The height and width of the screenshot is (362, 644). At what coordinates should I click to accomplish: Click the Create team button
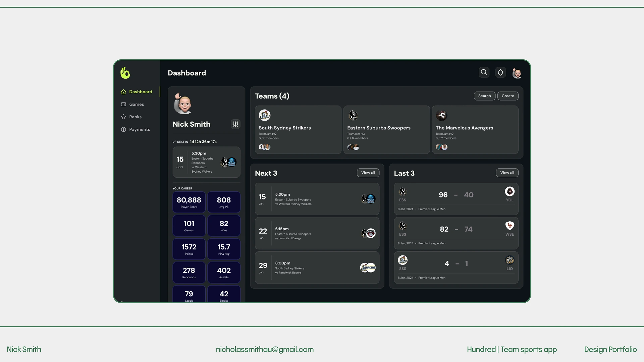pos(507,96)
